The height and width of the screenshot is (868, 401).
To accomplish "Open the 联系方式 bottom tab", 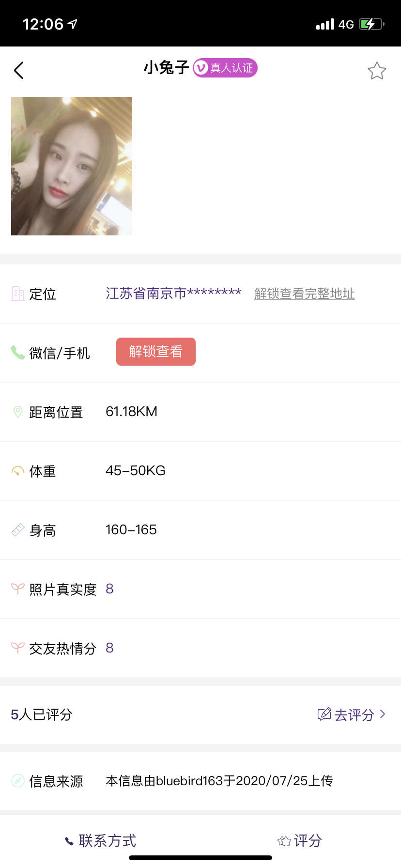I will (x=101, y=841).
